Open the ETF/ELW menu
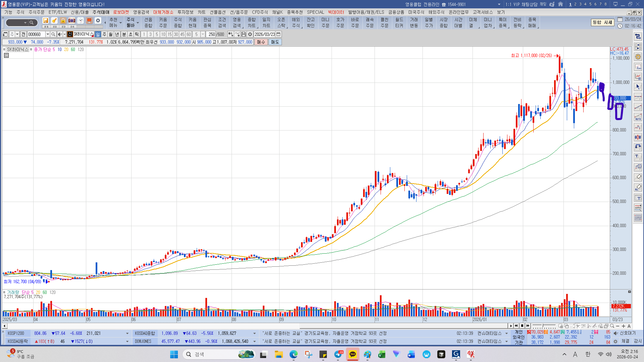 click(58, 12)
